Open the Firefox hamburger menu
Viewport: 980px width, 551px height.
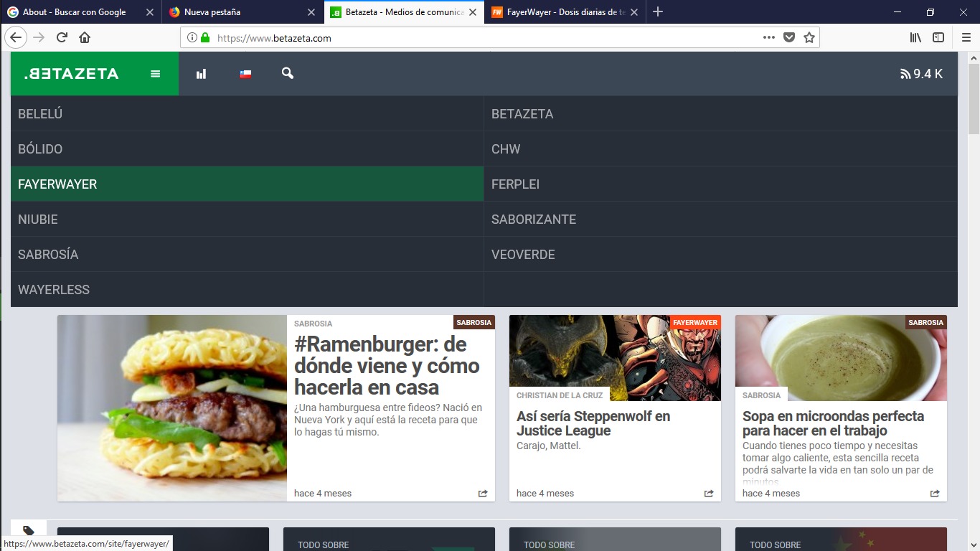(x=966, y=37)
